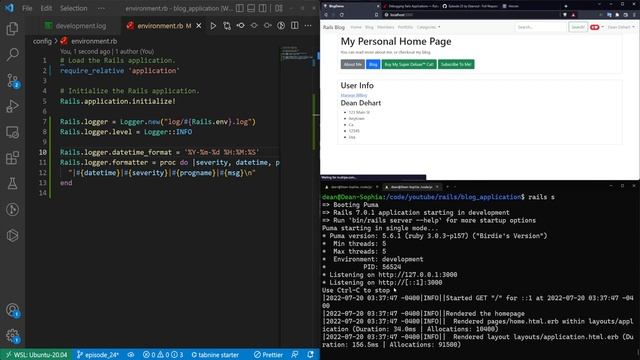Viewport: 640px width, 360px height.
Task: Click the Members link in blog navbar
Action: (x=386, y=27)
